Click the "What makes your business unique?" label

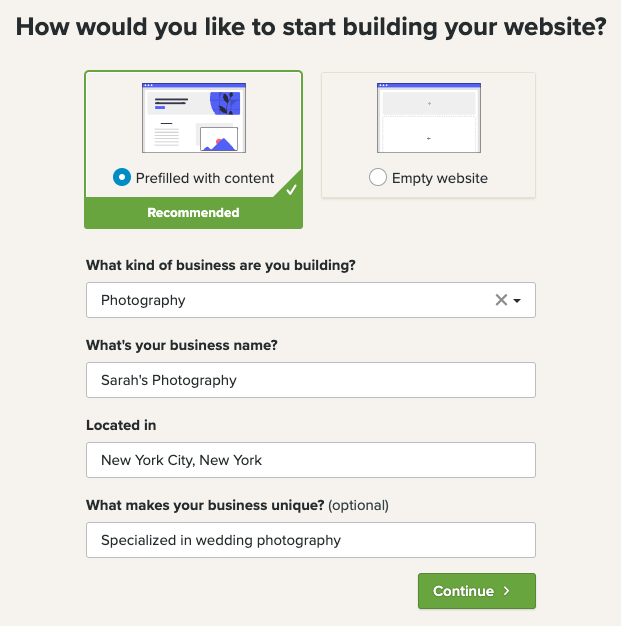pyautogui.click(x=205, y=505)
